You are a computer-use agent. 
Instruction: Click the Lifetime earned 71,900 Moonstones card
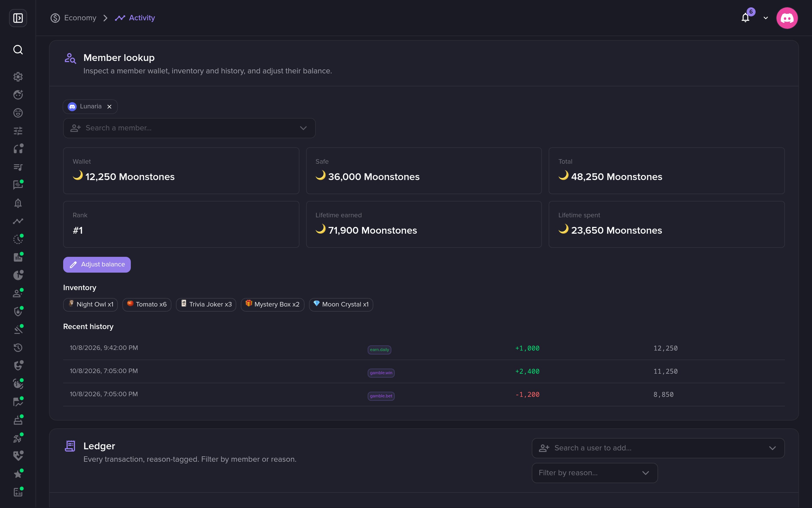coord(424,224)
